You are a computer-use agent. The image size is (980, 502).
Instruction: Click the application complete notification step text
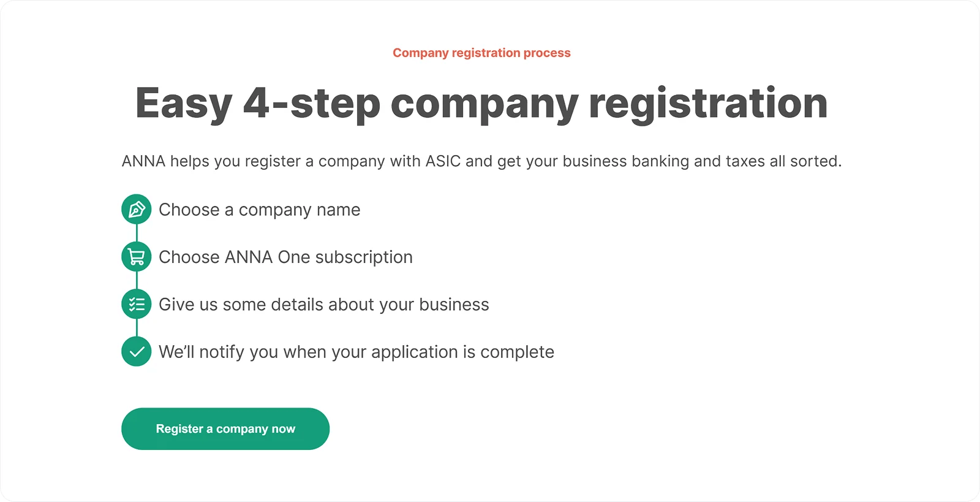(356, 352)
